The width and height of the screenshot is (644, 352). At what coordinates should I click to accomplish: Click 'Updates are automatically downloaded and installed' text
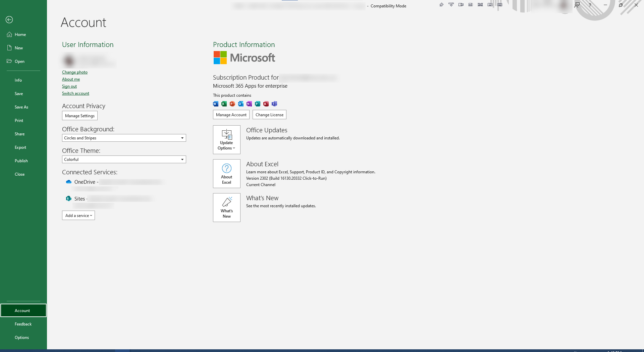tap(293, 138)
